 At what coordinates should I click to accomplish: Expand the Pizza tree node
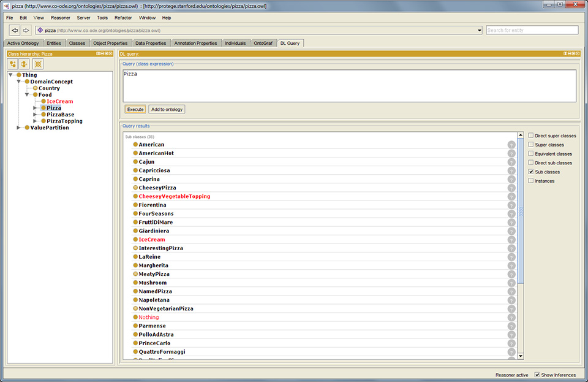pos(36,108)
